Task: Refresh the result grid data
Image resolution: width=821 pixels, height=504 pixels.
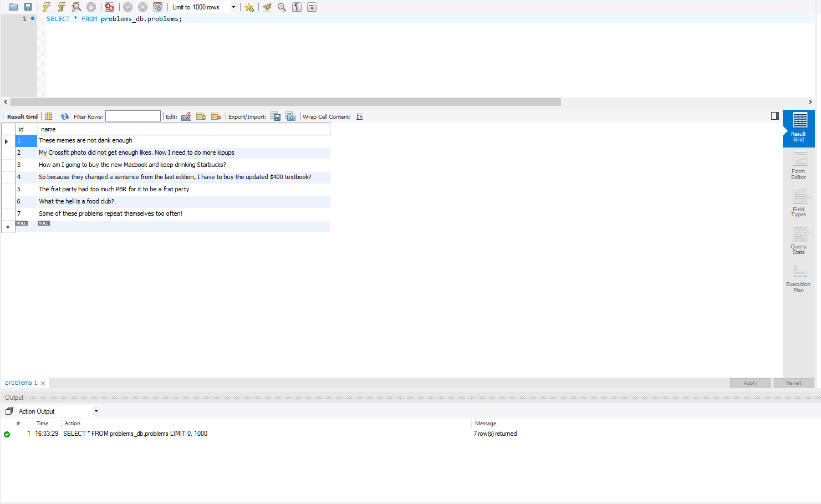Action: point(65,116)
